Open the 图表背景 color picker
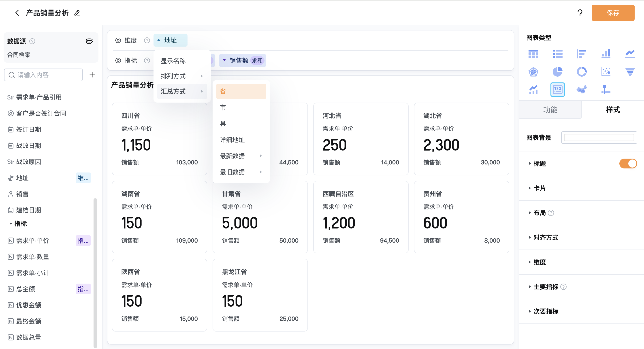644x349 pixels. click(599, 137)
